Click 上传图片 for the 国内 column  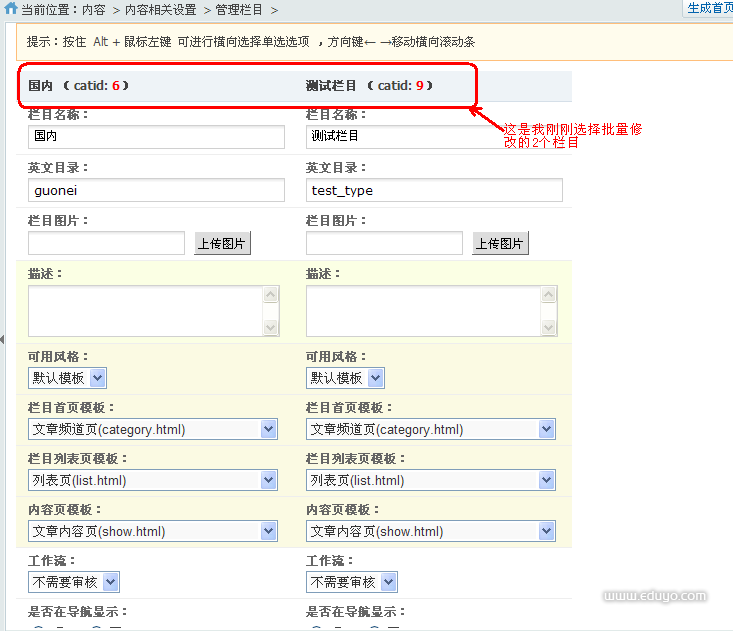pos(222,243)
